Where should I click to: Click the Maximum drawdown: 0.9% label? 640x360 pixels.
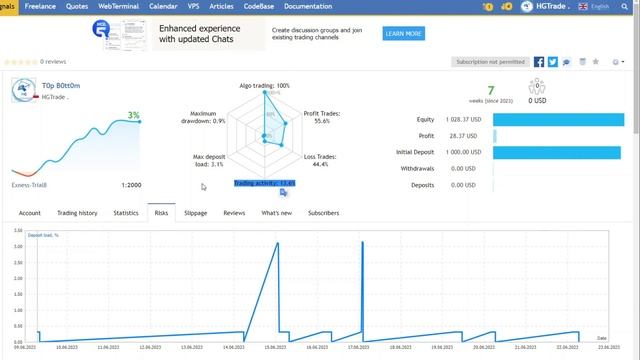point(203,117)
